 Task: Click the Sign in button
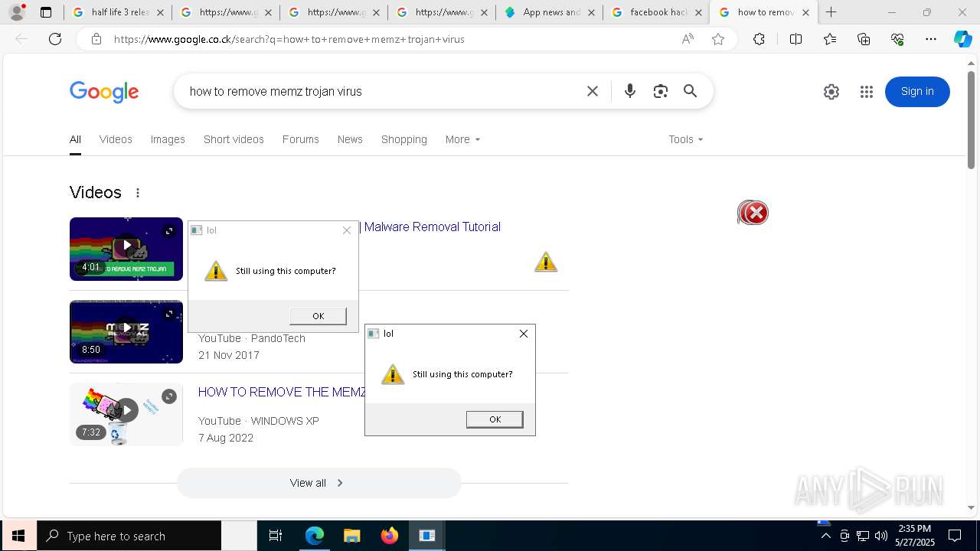click(x=917, y=92)
